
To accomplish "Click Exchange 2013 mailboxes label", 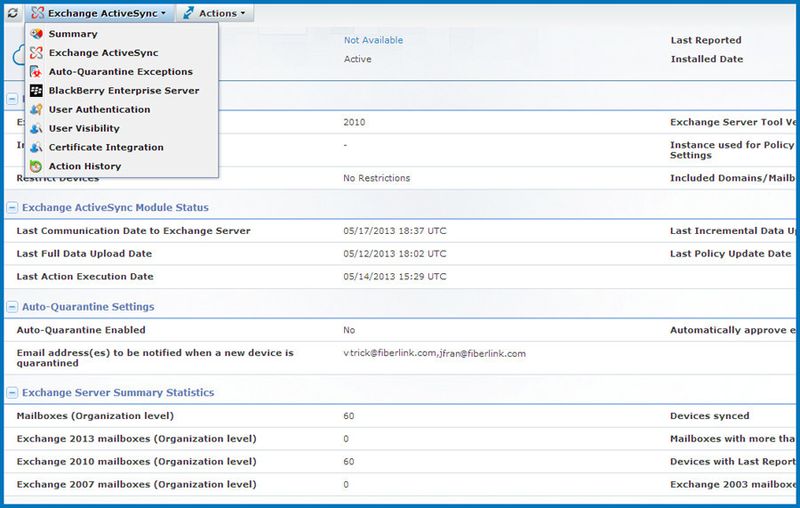I will point(136,439).
